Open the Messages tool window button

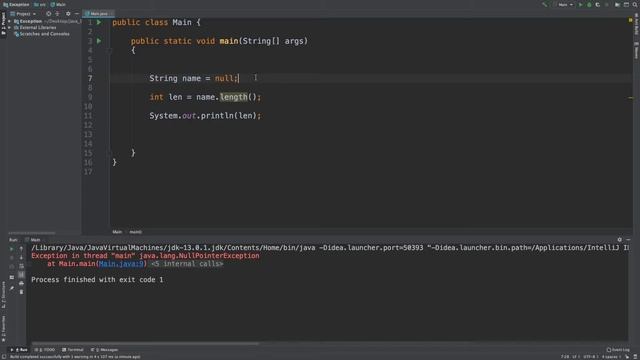point(104,350)
